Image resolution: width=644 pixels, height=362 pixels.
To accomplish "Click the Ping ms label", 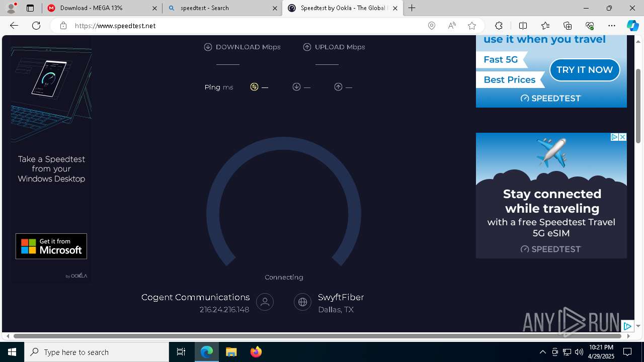I will pos(219,87).
